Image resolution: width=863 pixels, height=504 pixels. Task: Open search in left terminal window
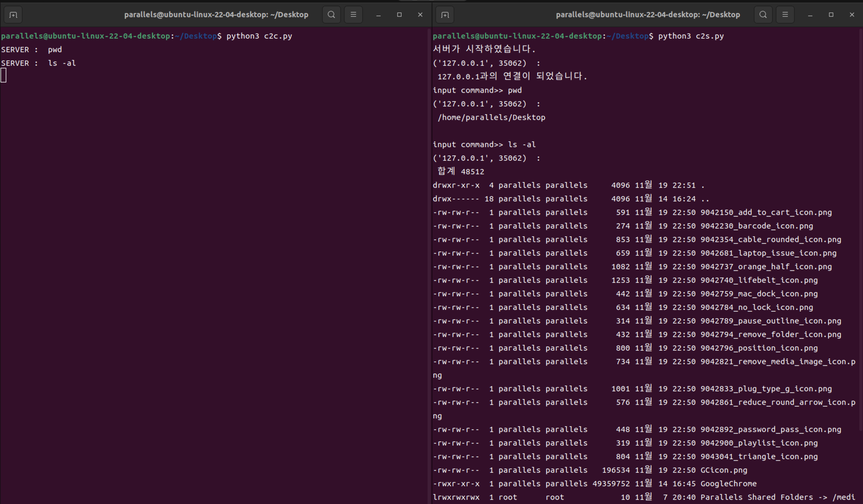coord(331,15)
